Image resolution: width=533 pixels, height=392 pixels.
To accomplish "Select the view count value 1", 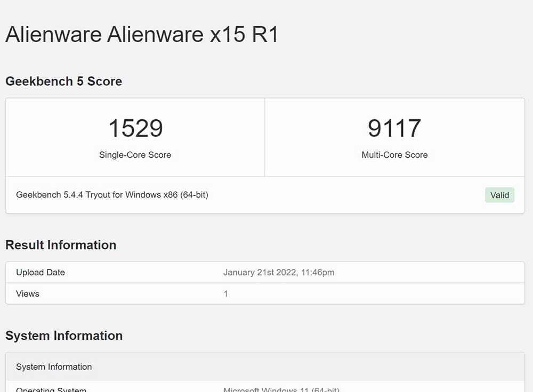I will [226, 293].
